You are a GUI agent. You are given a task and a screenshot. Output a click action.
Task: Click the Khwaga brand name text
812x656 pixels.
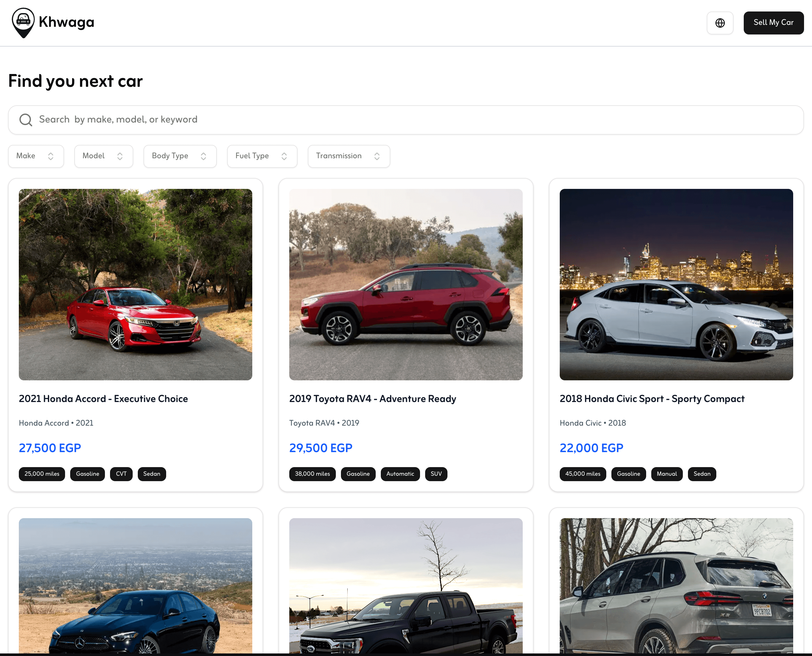[66, 22]
